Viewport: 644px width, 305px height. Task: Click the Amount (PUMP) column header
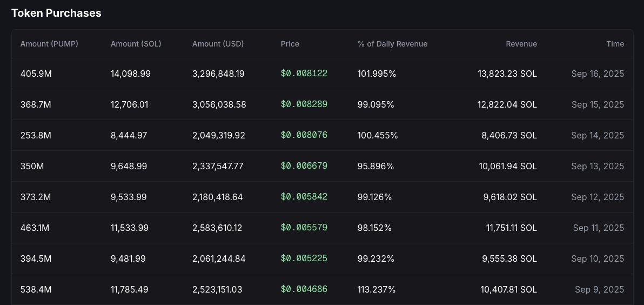49,44
